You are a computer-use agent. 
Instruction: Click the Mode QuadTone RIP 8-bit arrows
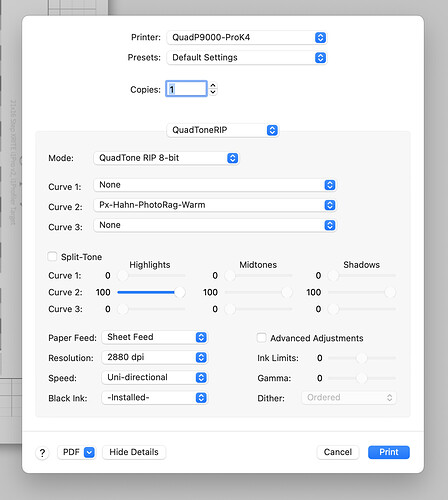pyautogui.click(x=233, y=158)
